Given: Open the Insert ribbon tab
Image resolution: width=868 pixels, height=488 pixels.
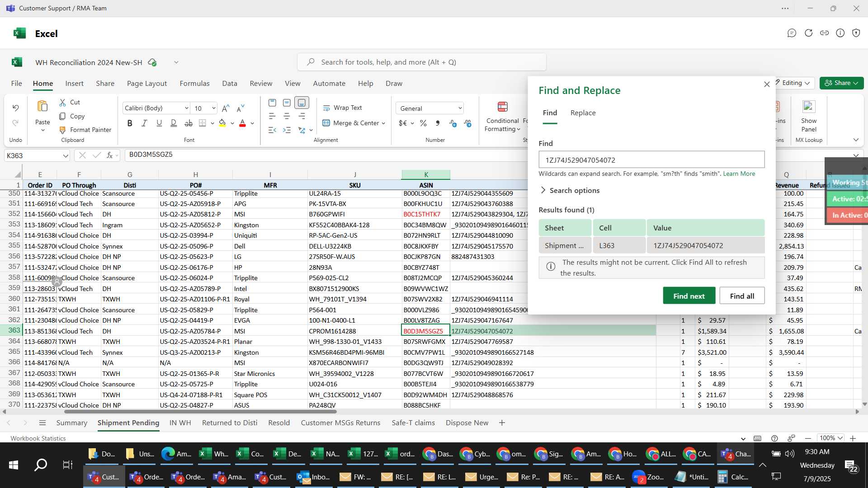Looking at the screenshot, I should point(74,84).
